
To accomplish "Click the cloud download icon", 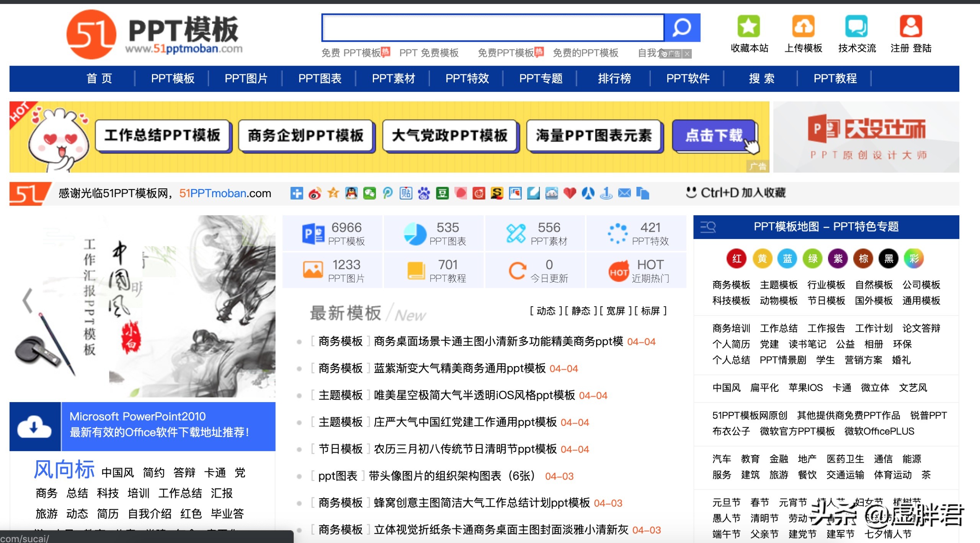I will tap(34, 427).
